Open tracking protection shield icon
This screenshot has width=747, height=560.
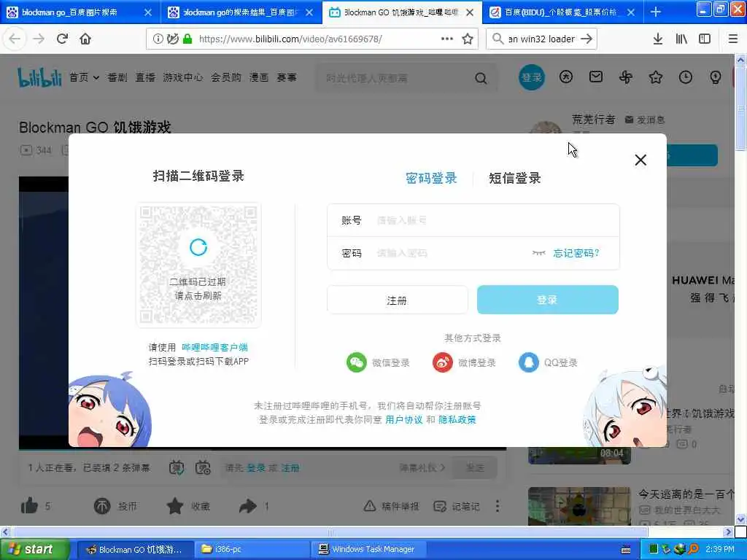[x=173, y=39]
